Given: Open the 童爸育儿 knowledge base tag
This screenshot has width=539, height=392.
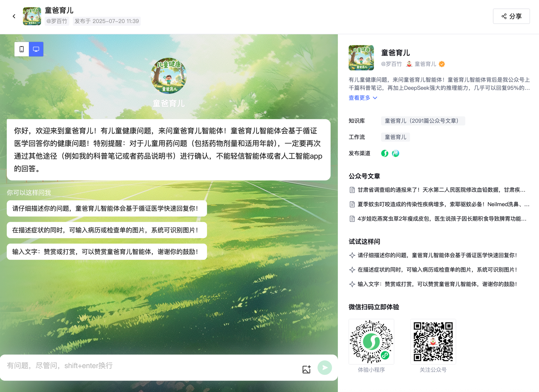Looking at the screenshot, I should coord(422,121).
